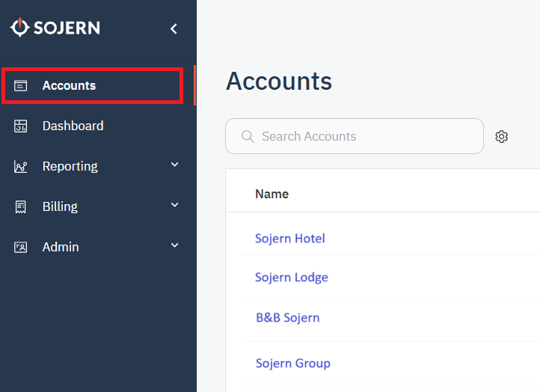Viewport: 540px width, 392px height.
Task: Select the Accounts menu label
Action: pyautogui.click(x=69, y=86)
